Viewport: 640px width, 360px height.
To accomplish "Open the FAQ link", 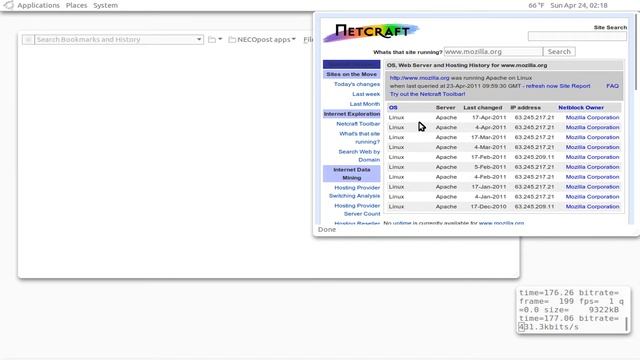I will tap(612, 86).
